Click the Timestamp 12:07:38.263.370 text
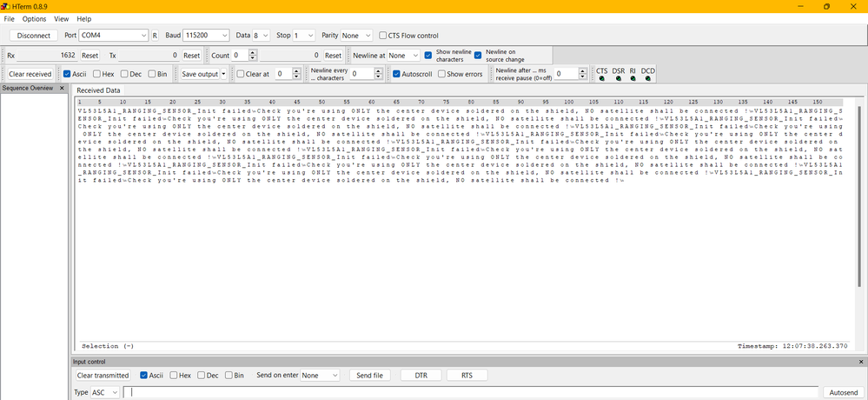Screen dimensions: 868x400 [792, 346]
